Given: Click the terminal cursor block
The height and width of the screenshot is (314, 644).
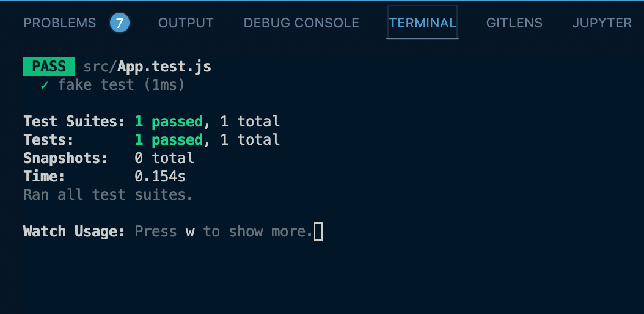Looking at the screenshot, I should coord(318,232).
